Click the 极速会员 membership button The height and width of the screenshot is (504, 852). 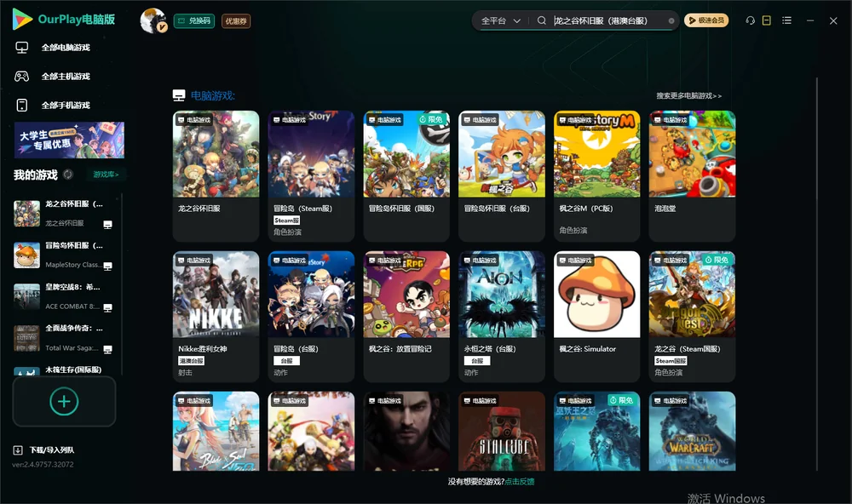pyautogui.click(x=705, y=20)
